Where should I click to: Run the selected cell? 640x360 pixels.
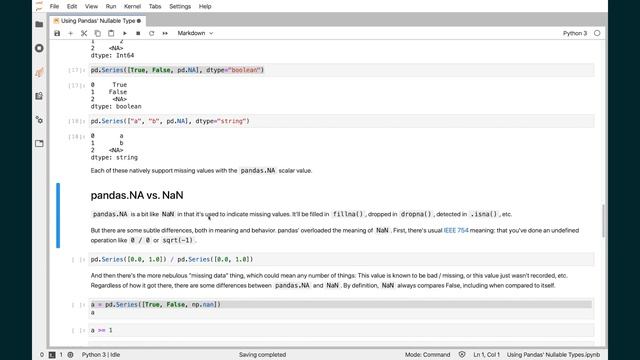(x=124, y=33)
